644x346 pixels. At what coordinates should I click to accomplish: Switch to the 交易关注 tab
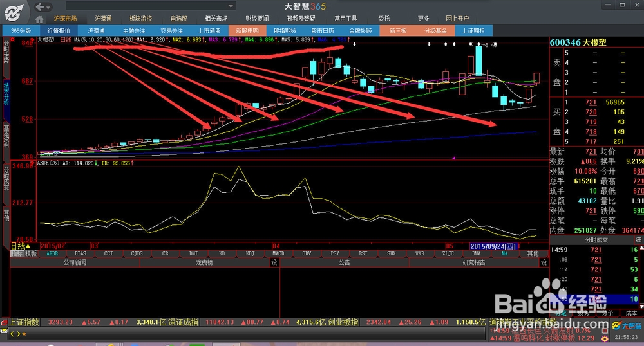pos(172,31)
